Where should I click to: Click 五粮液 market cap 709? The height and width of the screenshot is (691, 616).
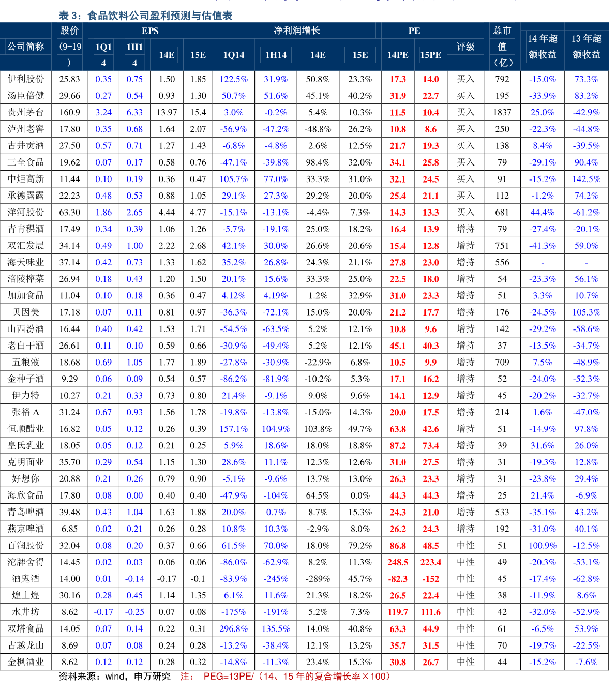pyautogui.click(x=502, y=363)
